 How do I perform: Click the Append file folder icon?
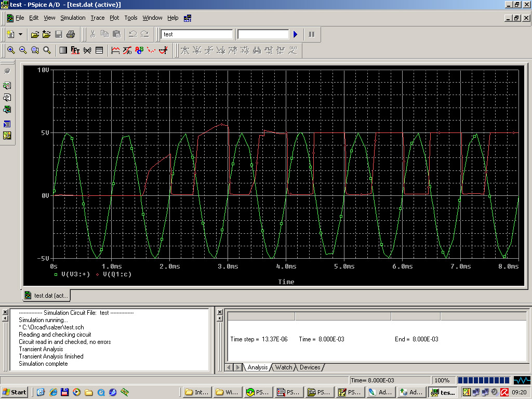click(46, 34)
